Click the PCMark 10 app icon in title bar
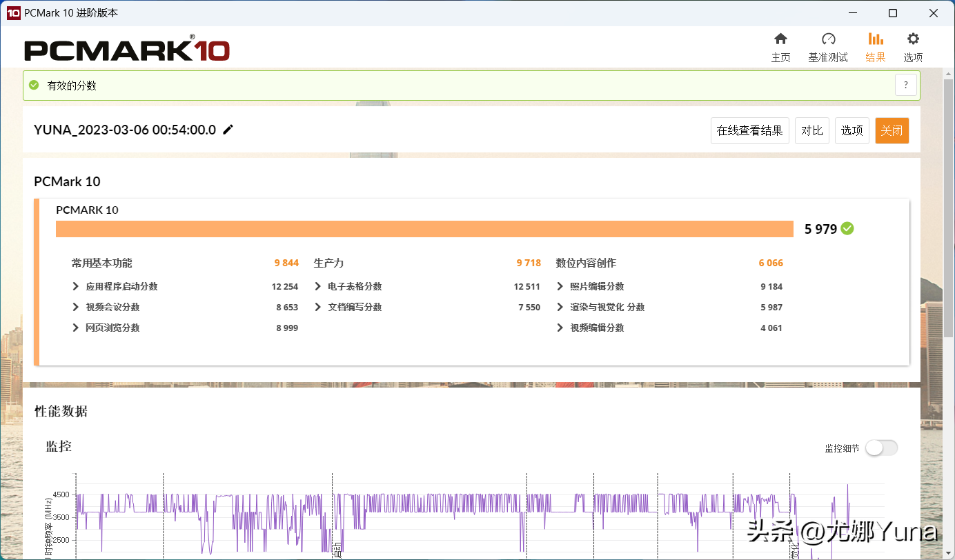The width and height of the screenshot is (955, 560). 13,13
